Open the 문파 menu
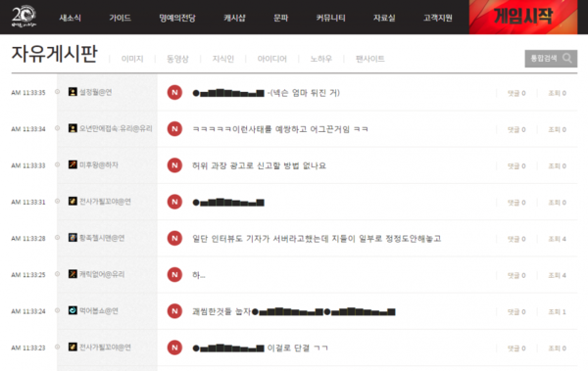 coord(280,18)
